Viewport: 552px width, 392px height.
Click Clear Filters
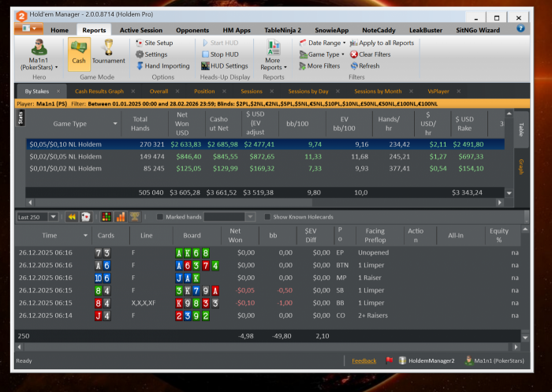(371, 54)
